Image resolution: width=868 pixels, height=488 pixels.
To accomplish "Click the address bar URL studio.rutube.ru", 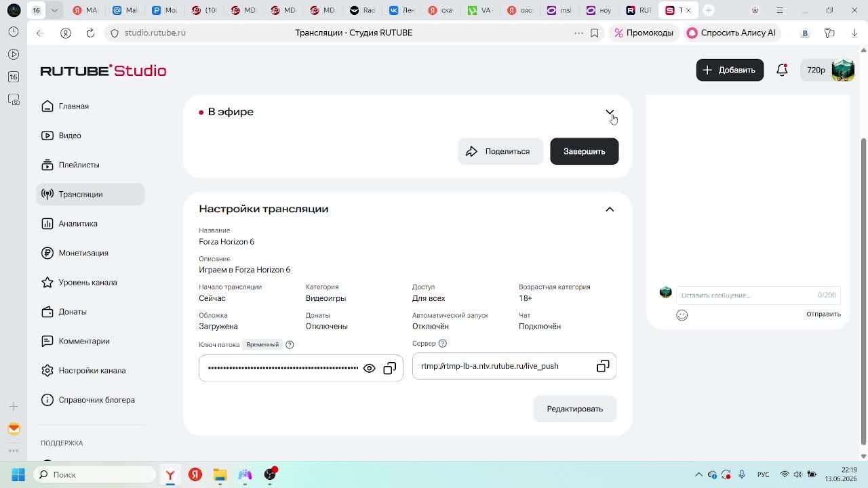I will pyautogui.click(x=155, y=33).
